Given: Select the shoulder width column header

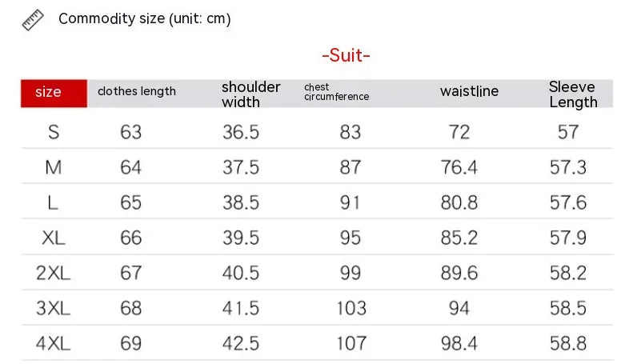Looking at the screenshot, I should click(x=250, y=94).
